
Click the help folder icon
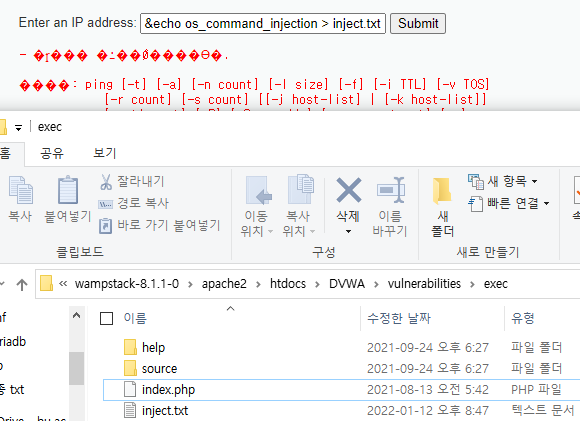pos(130,347)
